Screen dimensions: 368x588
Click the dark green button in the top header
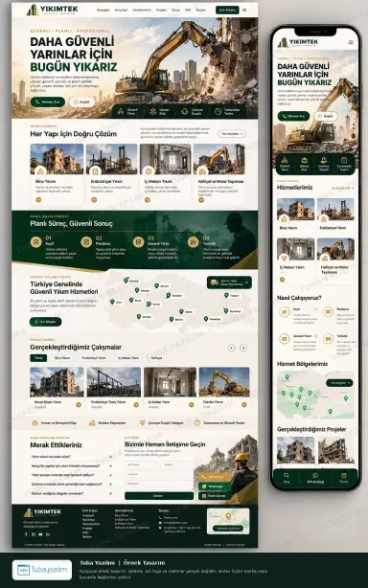pos(227,11)
